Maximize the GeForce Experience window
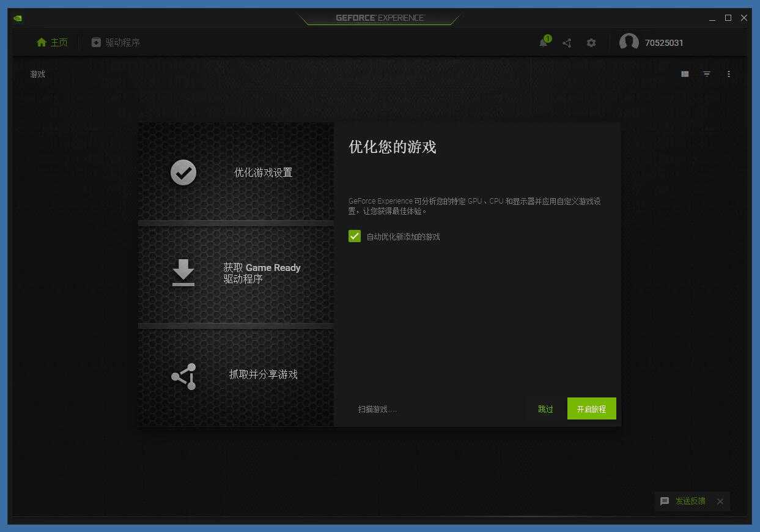 pyautogui.click(x=728, y=18)
